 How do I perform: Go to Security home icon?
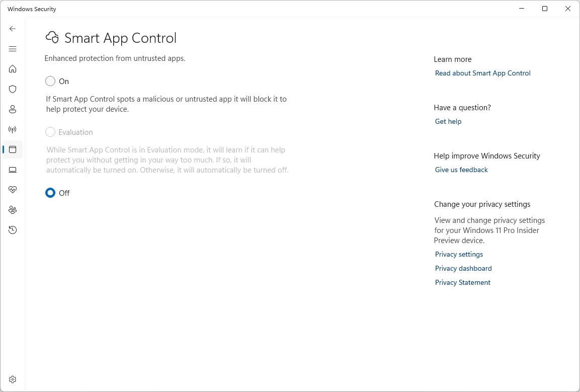click(13, 69)
